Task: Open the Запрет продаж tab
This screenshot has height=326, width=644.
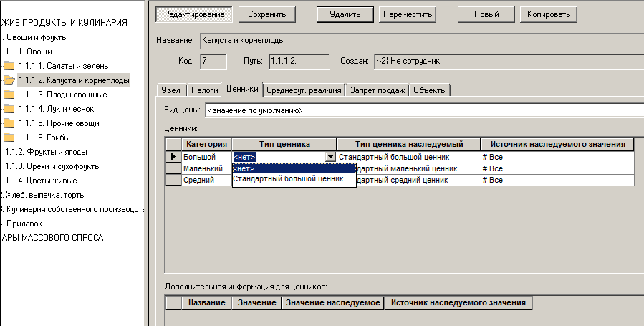Action: tap(378, 90)
